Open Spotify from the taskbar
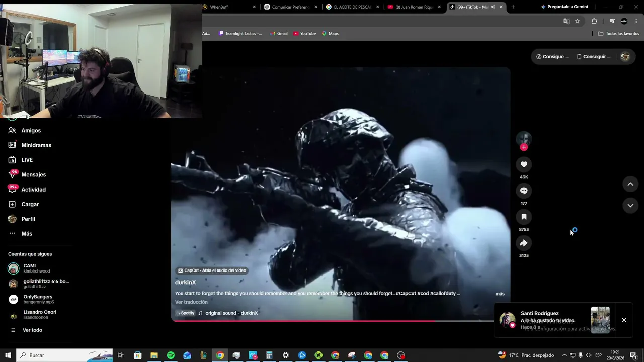Screen dimensions: 644x362 pyautogui.click(x=171, y=355)
